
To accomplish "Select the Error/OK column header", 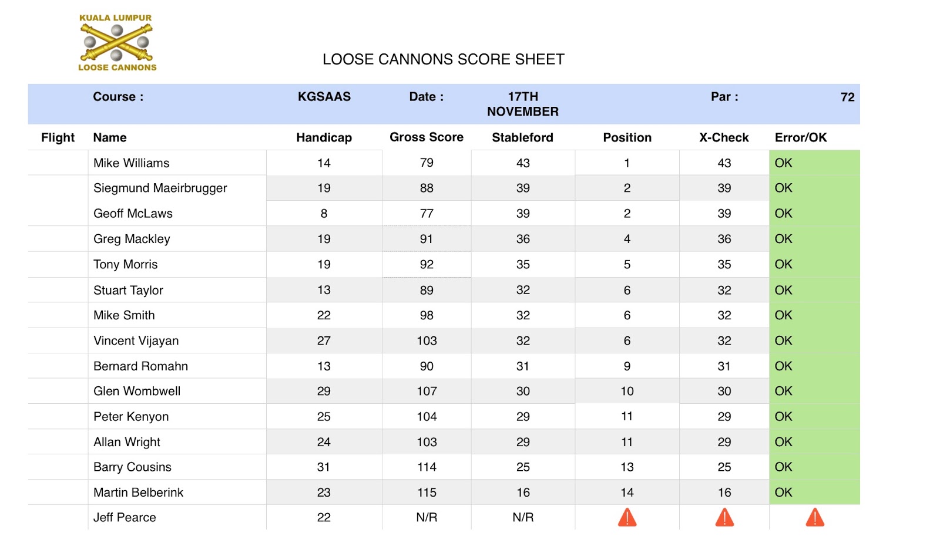I will (x=800, y=137).
